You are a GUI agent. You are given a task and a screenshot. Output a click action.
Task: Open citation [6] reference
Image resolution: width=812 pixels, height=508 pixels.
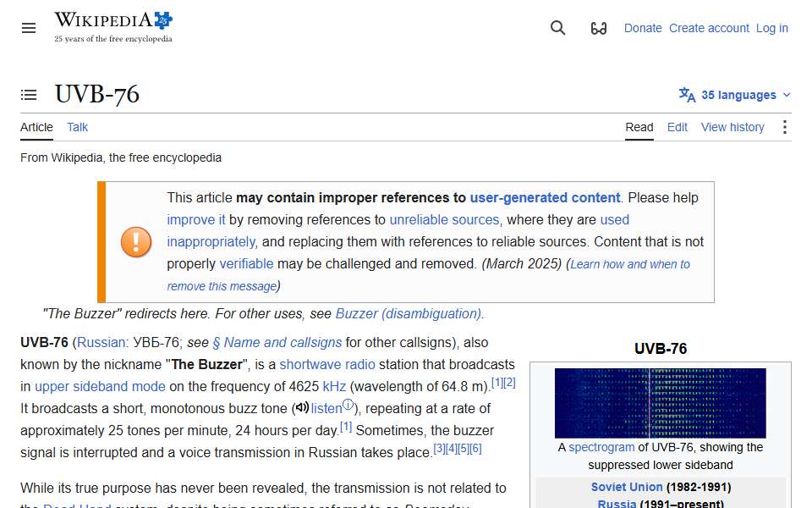coord(475,449)
